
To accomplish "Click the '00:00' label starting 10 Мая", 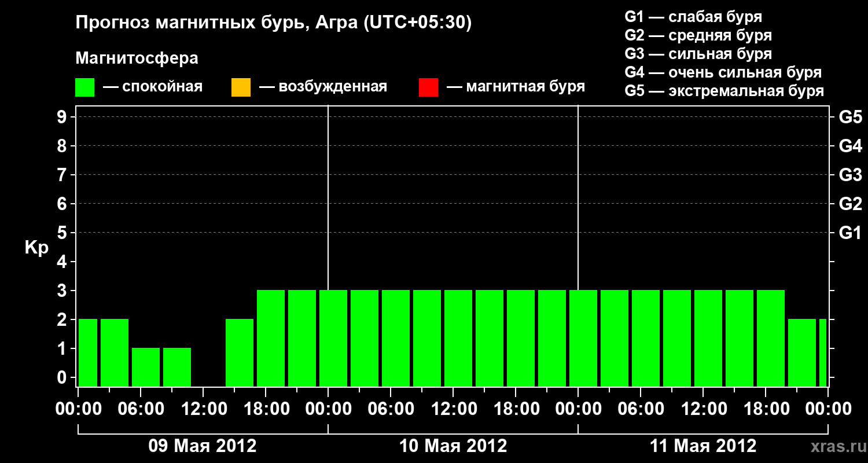I will [x=328, y=409].
